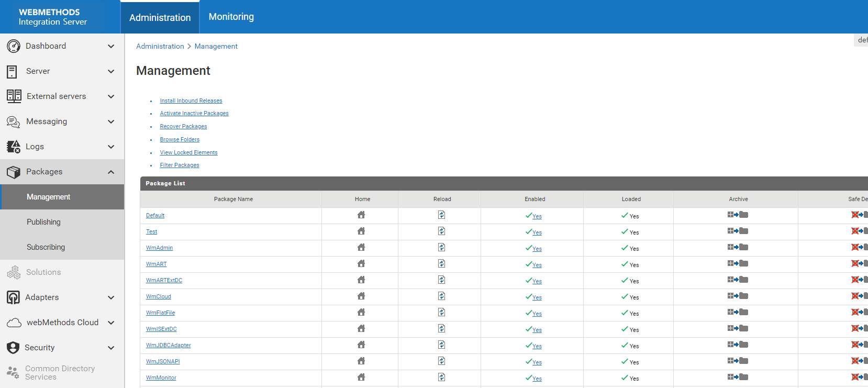Screen dimensions: 868x388
Task: Open Browse Folders link
Action: tap(180, 139)
